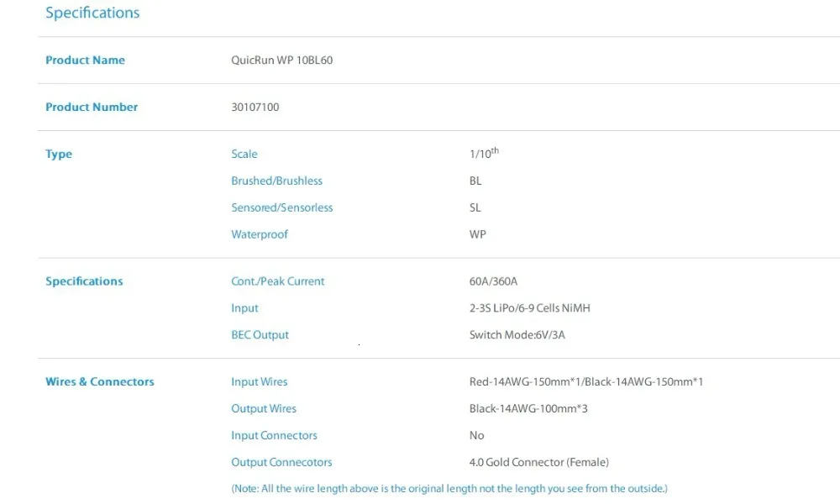Click the value 'Red-14AWG-150mm*1/Black-14AWG-150mm*1'
The height and width of the screenshot is (504, 840).
pos(586,382)
